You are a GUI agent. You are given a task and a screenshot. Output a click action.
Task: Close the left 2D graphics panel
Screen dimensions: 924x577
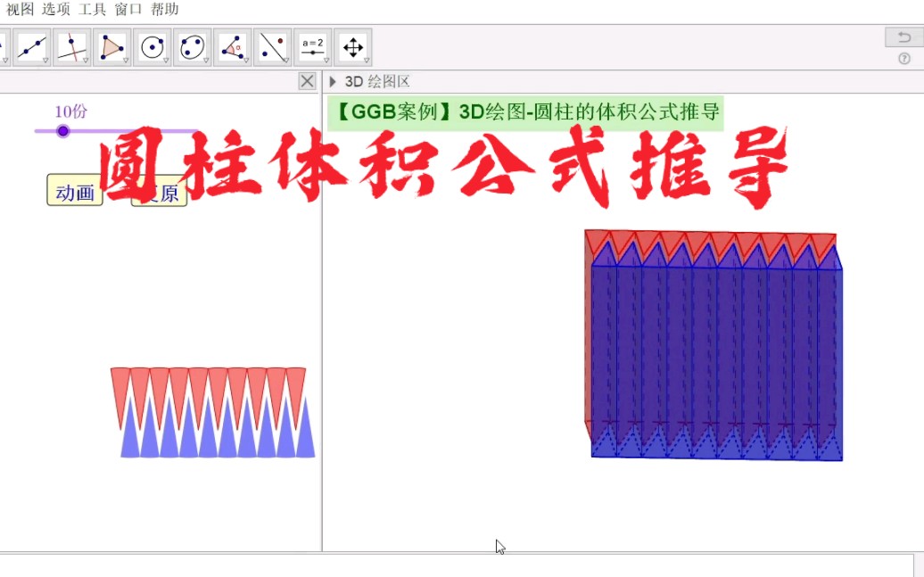pyautogui.click(x=307, y=80)
